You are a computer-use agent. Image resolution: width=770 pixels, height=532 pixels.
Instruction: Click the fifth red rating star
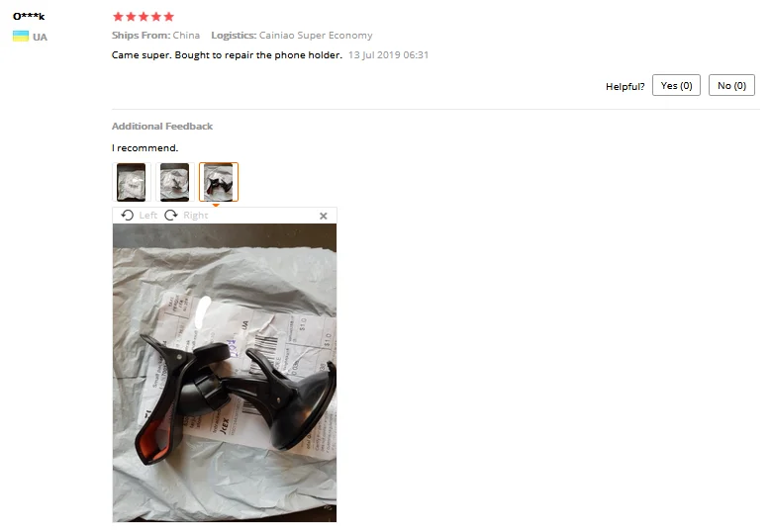(169, 17)
